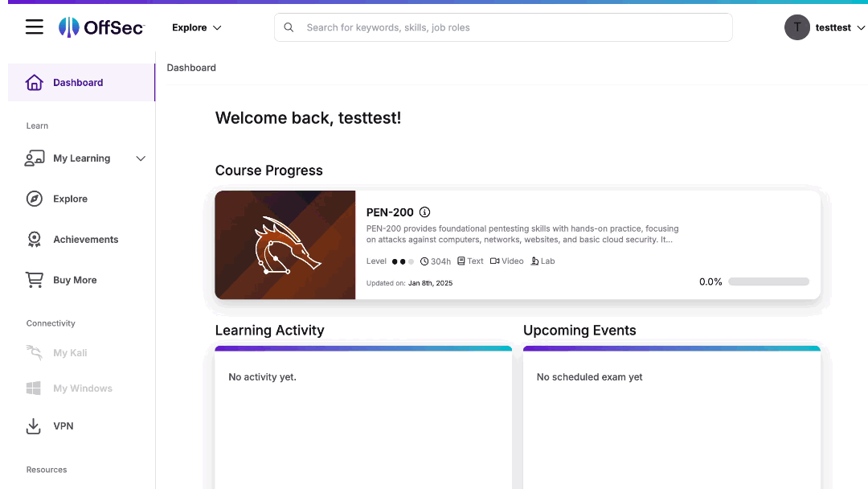
Task: Click the No activity yet message
Action: tap(262, 376)
